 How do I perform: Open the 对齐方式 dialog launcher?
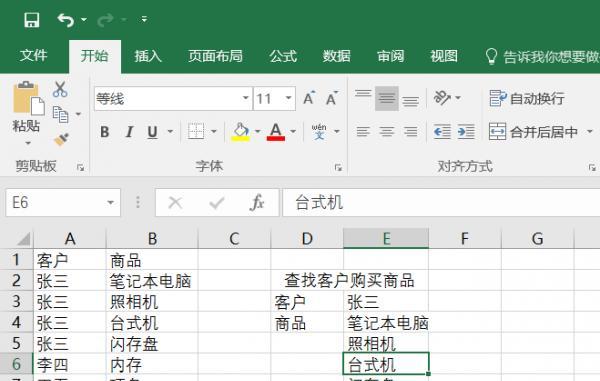click(x=592, y=167)
